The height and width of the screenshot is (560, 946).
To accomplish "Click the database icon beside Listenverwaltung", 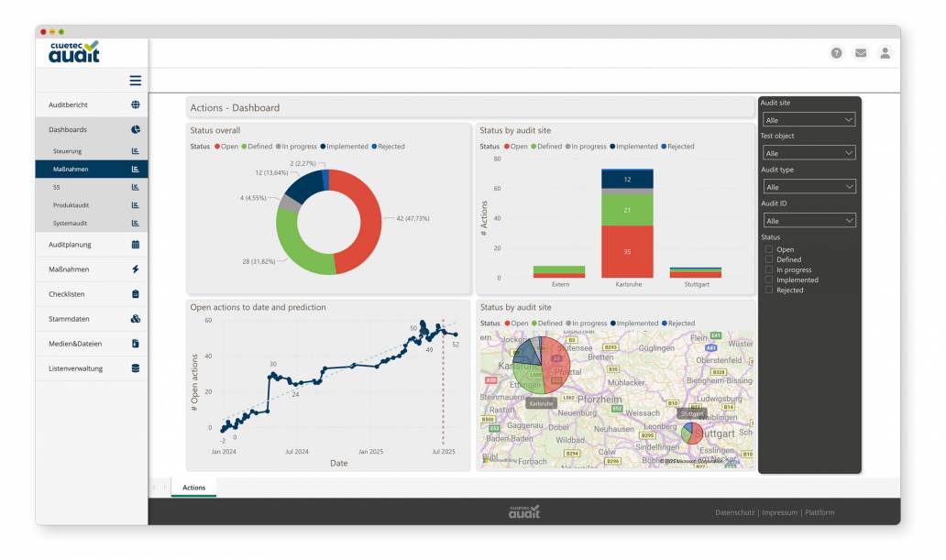I will pos(136,368).
